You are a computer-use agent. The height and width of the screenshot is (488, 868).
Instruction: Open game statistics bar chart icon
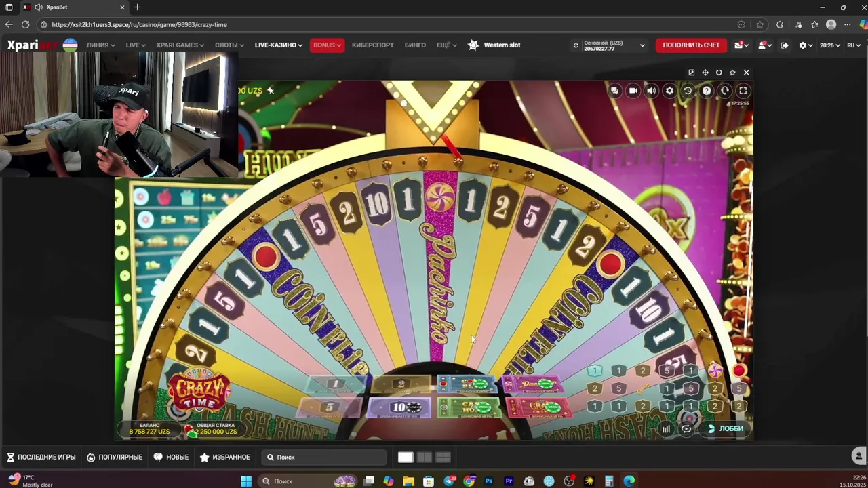(666, 428)
